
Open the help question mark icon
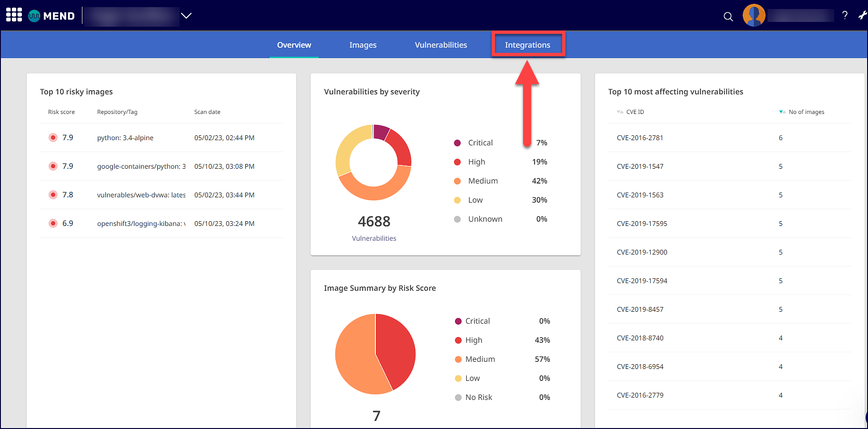[845, 15]
